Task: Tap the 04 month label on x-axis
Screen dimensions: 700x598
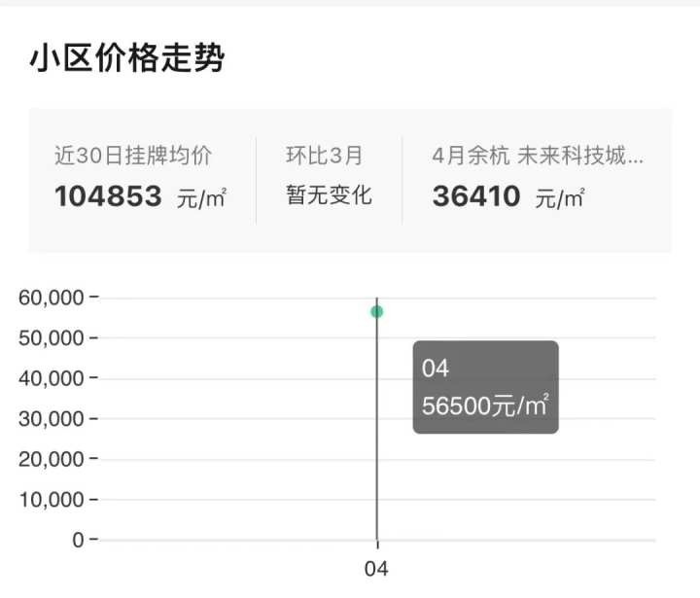Action: [376, 569]
